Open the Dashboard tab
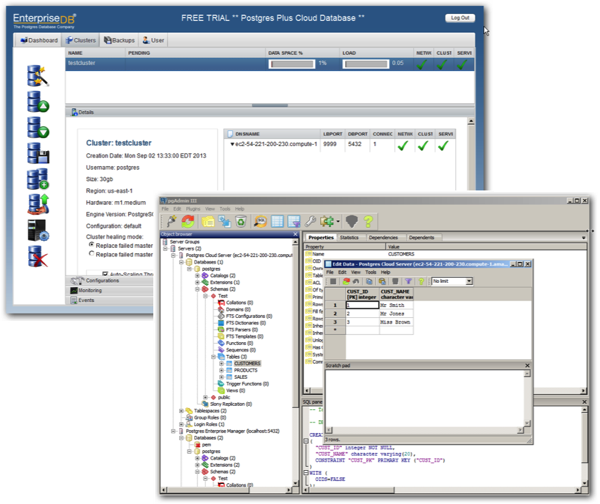The height and width of the screenshot is (504, 600). (39, 40)
